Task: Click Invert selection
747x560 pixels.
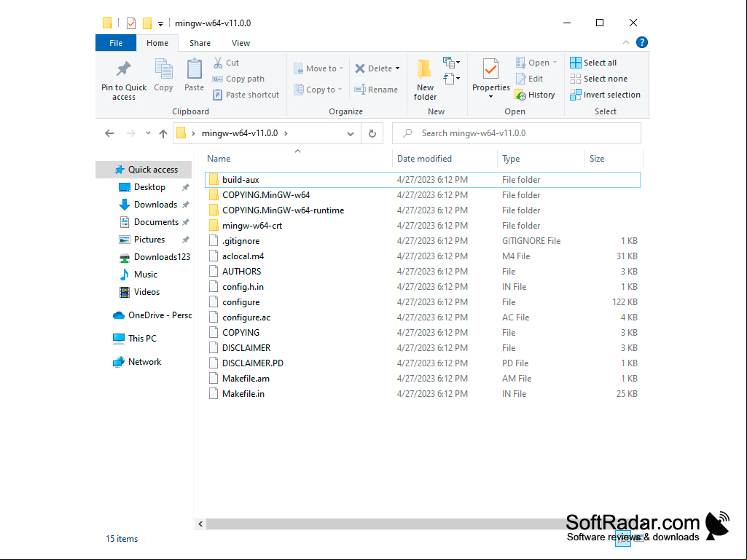Action: tap(606, 95)
